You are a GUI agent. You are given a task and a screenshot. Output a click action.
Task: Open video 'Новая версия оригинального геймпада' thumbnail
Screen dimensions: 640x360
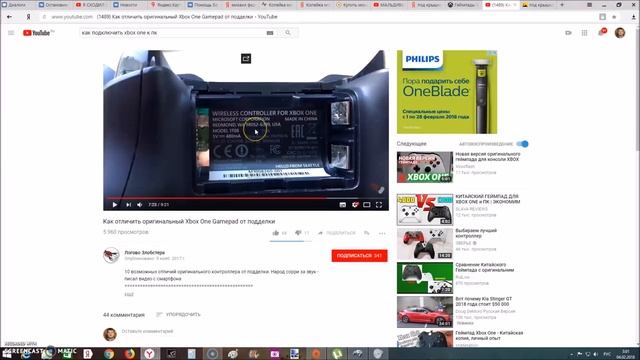pos(425,167)
